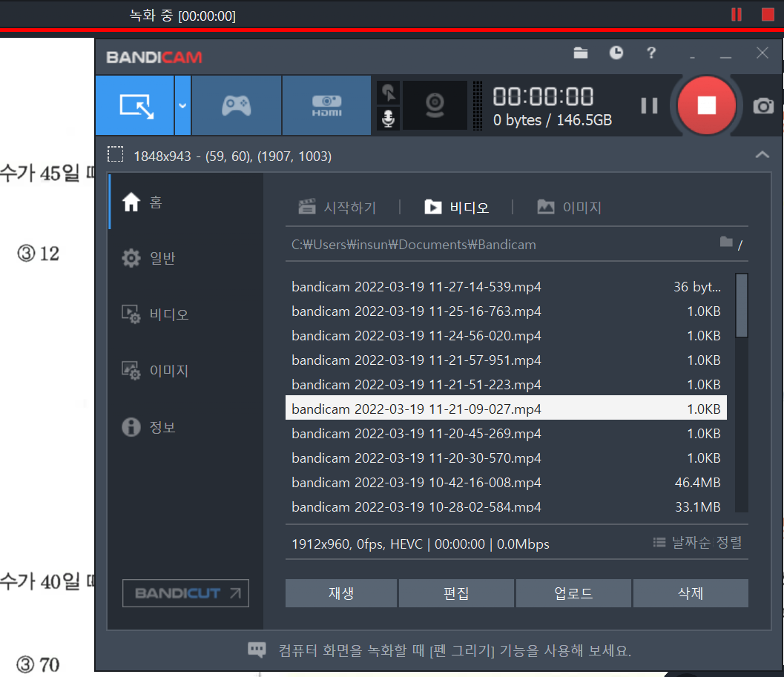Toggle microphone recording icon

[388, 119]
